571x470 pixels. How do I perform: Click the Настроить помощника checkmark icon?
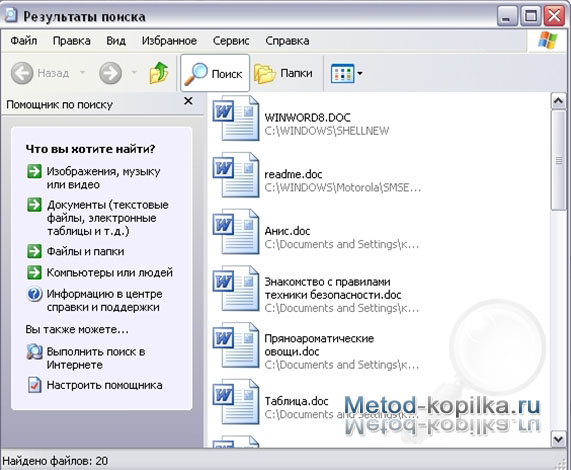(x=34, y=385)
